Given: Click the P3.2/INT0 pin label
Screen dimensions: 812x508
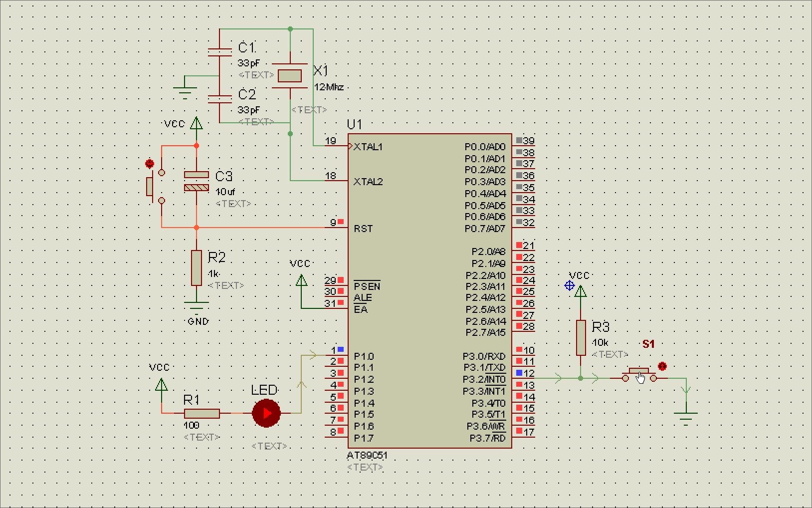Looking at the screenshot, I should [484, 379].
